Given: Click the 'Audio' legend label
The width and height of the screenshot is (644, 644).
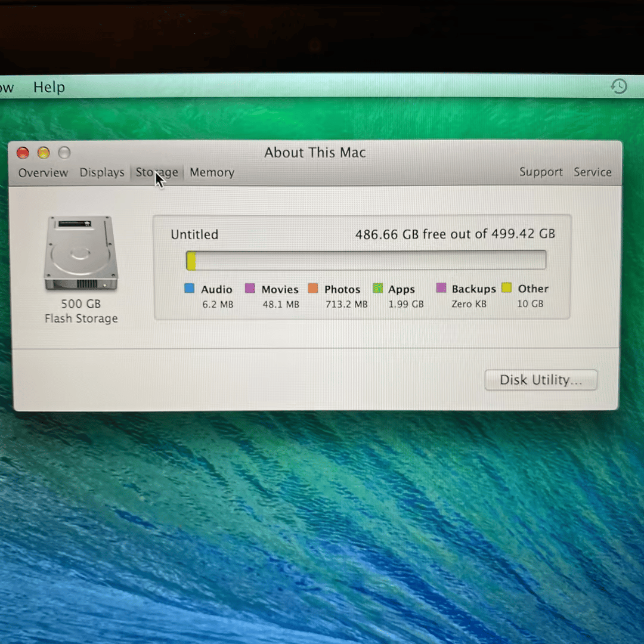Looking at the screenshot, I should 216,289.
